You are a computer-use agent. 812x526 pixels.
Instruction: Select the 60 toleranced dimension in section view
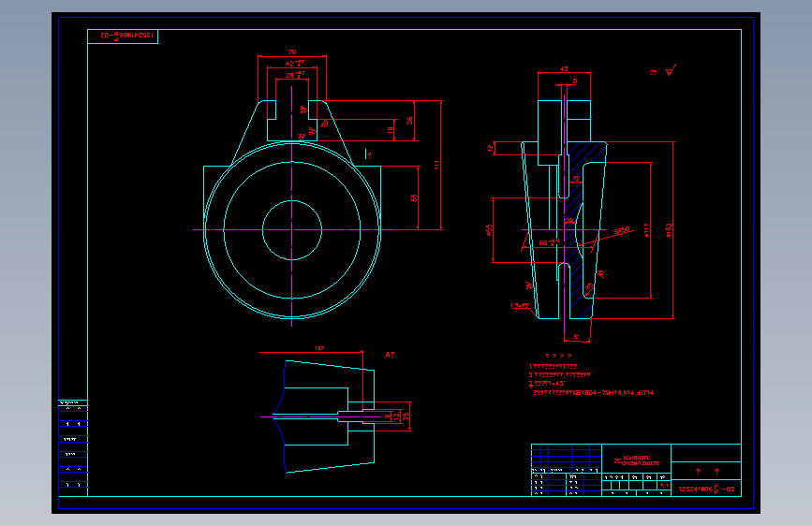pos(549,242)
